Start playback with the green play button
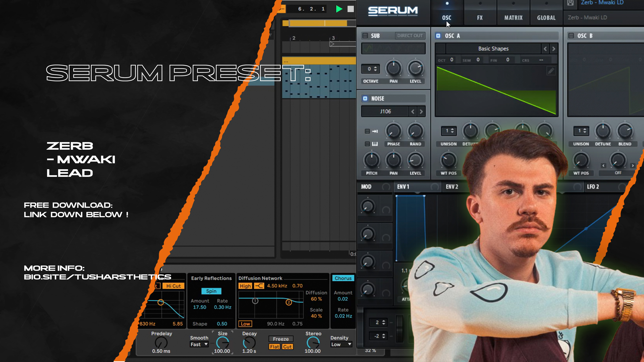 pyautogui.click(x=339, y=9)
